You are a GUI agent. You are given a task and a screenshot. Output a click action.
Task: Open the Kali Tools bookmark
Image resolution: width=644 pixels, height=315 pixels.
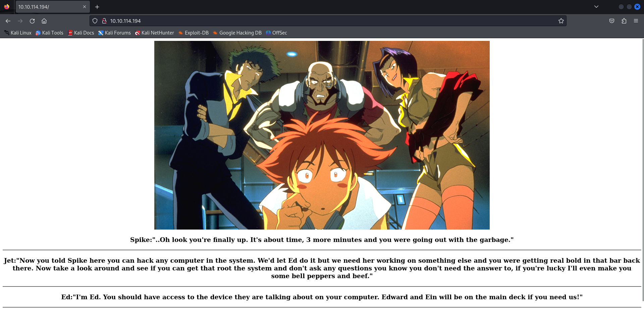tap(50, 33)
